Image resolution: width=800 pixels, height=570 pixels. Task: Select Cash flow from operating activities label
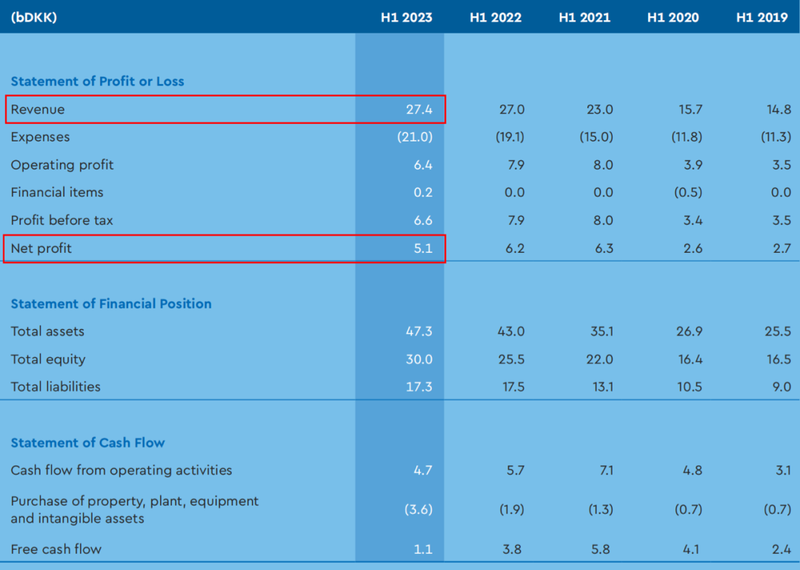click(121, 470)
